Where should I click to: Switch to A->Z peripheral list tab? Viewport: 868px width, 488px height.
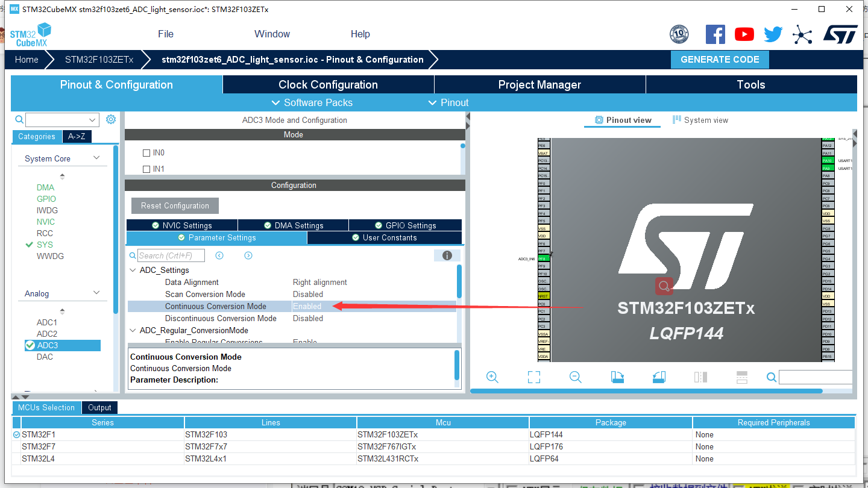point(77,136)
